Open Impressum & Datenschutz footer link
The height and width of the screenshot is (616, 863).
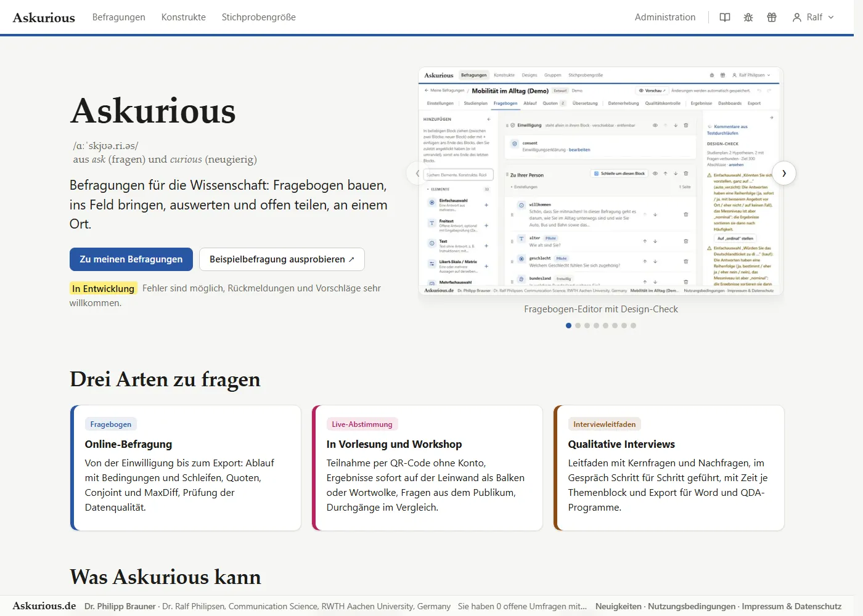tap(791, 606)
